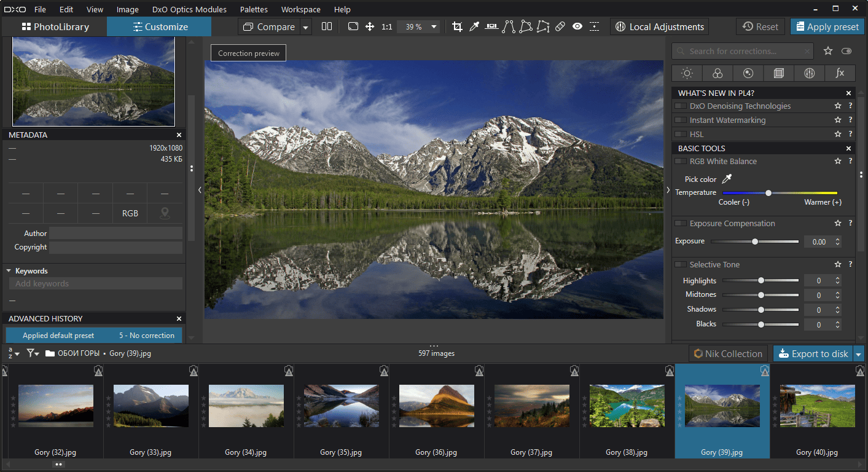Click the Search for corrections field

[743, 51]
